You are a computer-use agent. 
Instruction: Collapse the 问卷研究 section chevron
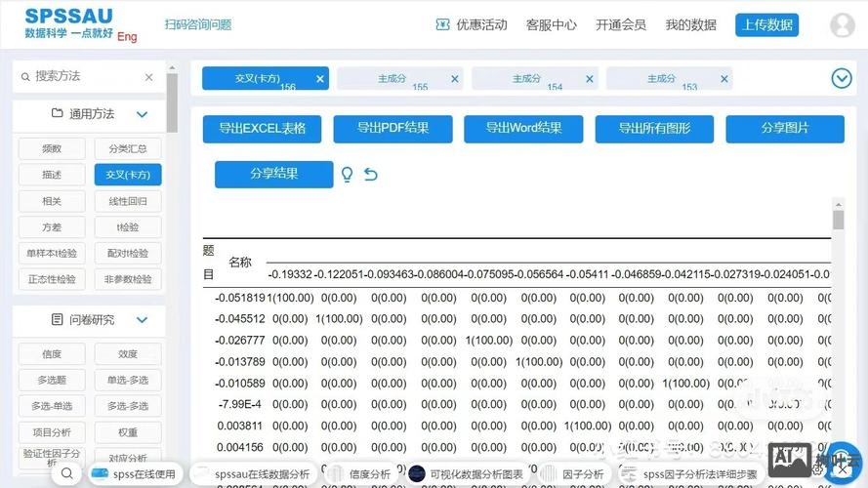click(142, 320)
